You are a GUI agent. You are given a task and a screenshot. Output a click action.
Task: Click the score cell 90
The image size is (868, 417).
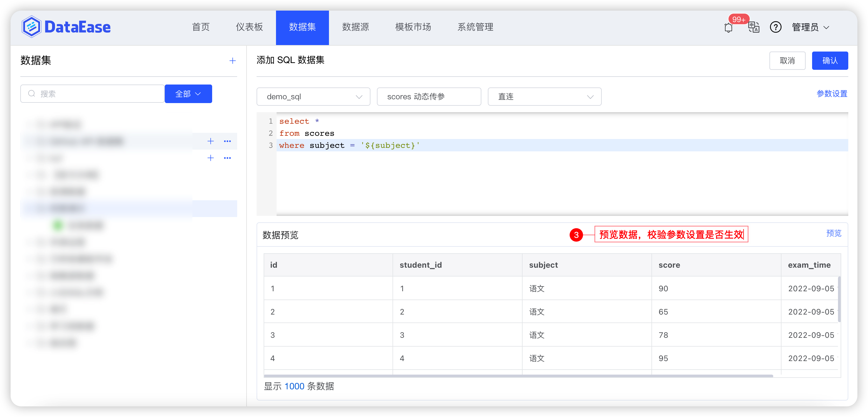coord(716,289)
